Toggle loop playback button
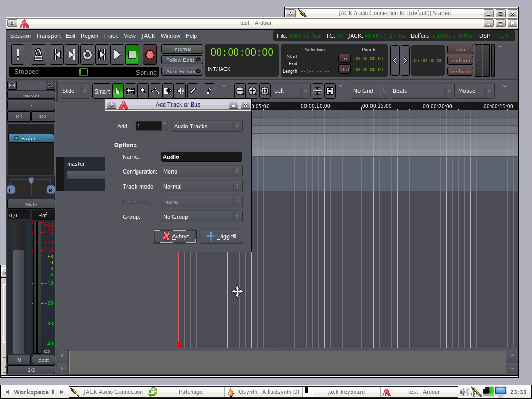 pyautogui.click(x=87, y=55)
